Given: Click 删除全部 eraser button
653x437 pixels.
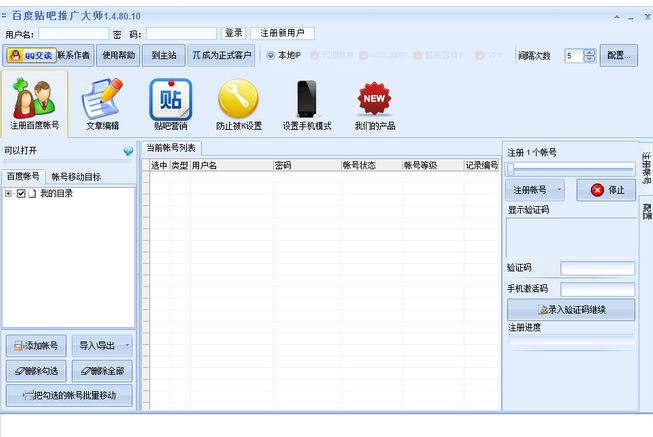Looking at the screenshot, I should tap(102, 371).
